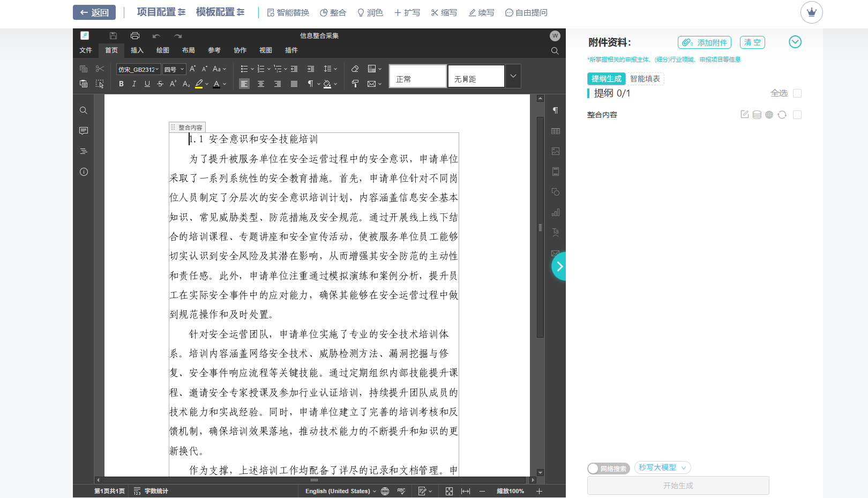
Task: Apply italic formatting
Action: tap(134, 84)
